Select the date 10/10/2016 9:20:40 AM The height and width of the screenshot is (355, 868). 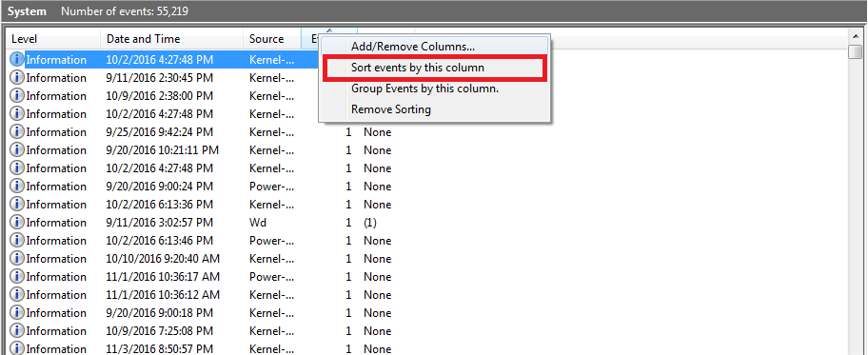(164, 259)
